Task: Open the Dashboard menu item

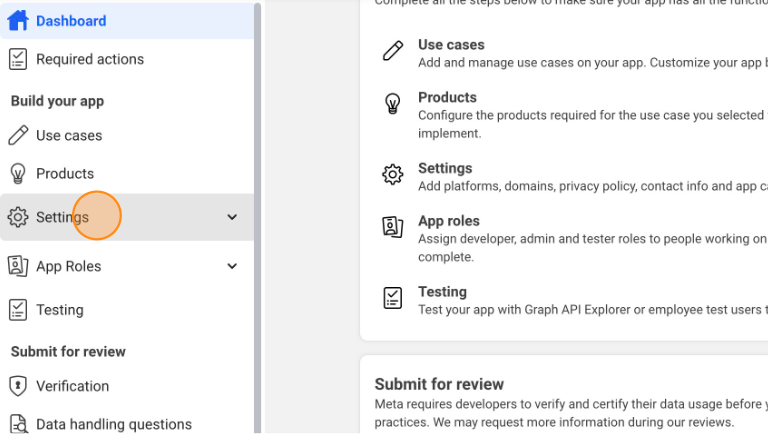Action: tap(127, 21)
